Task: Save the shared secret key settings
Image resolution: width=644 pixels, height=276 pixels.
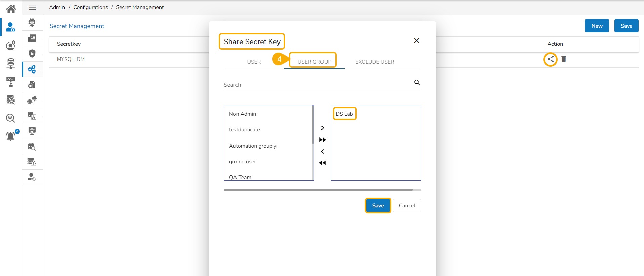Action: (378, 206)
